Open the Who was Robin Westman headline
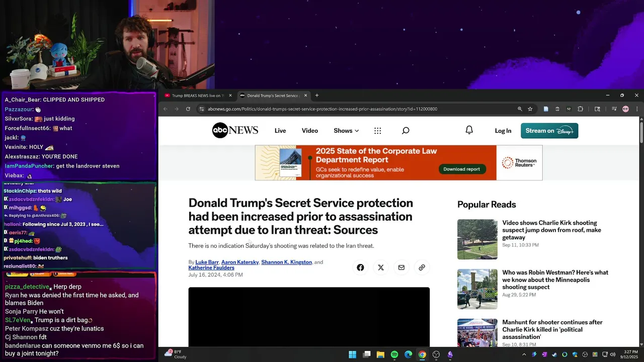 555,280
